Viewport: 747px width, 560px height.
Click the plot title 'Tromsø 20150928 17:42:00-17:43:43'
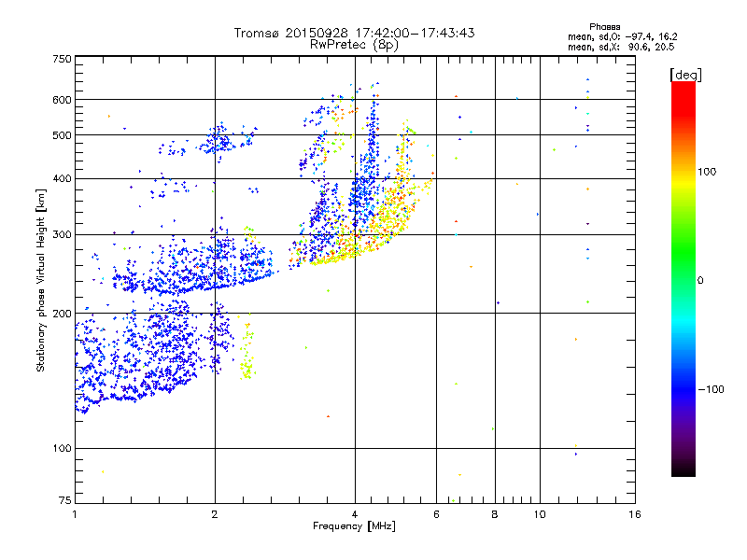coord(354,33)
